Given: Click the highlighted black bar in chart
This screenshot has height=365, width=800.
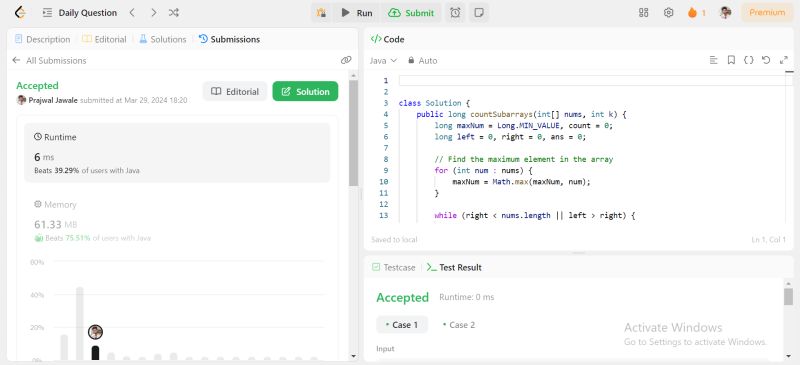Looking at the screenshot, I should [x=95, y=353].
